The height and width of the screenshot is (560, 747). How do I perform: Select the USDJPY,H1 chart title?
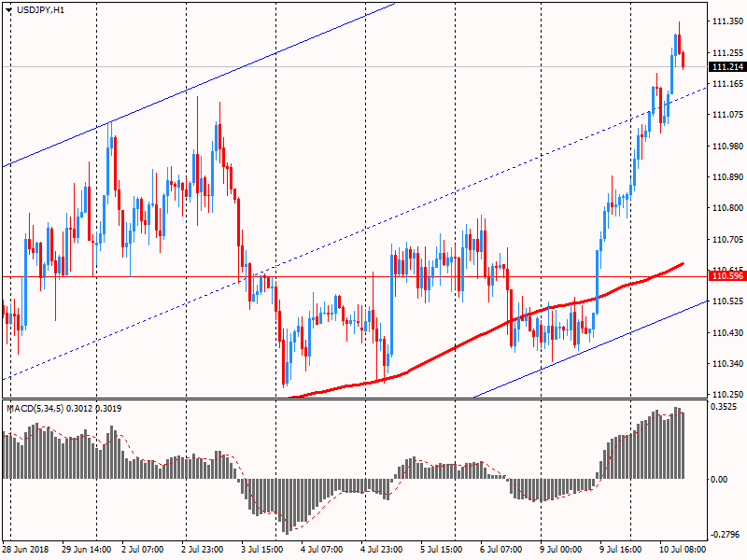40,10
